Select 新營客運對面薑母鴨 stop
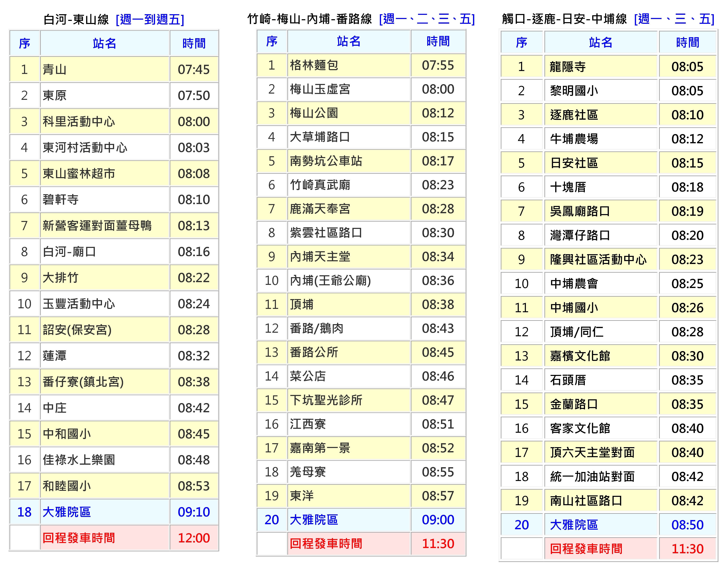This screenshot has width=728, height=571. [97, 226]
